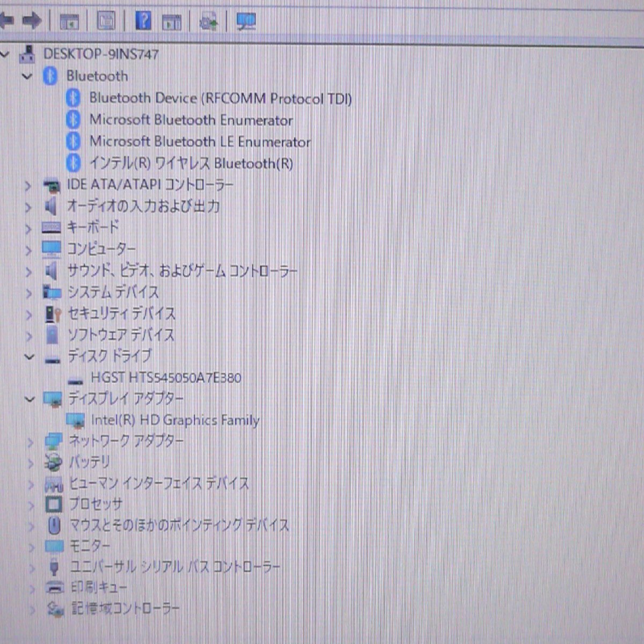644x644 pixels.
Task: Collapse the DESKTOP-9INS747 root node
Action: 5,54
